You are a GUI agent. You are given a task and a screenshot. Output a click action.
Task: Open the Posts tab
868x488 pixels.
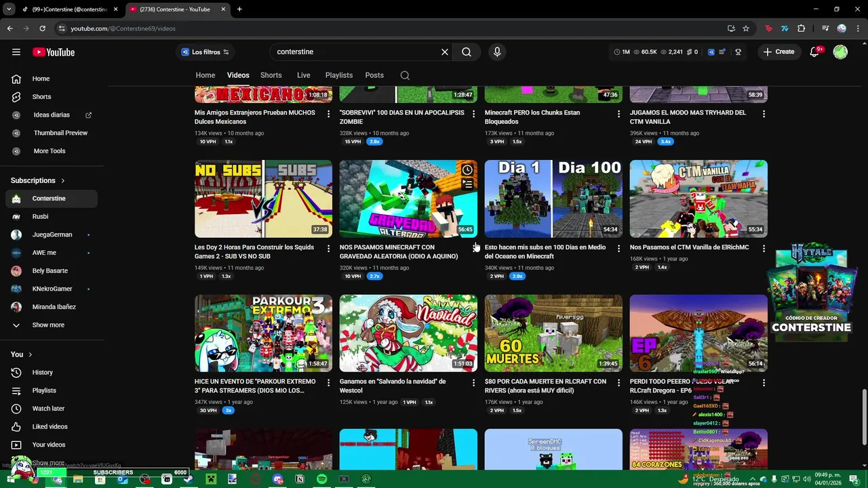[374, 75]
